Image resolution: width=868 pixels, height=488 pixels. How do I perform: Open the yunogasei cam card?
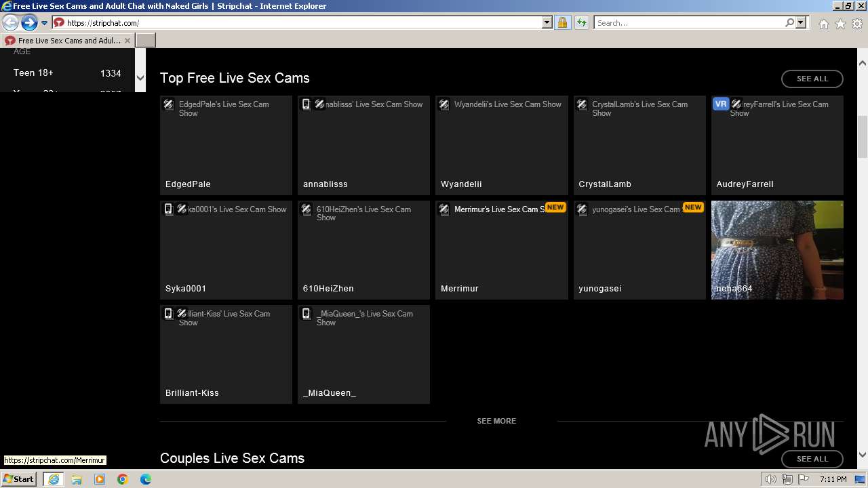pyautogui.click(x=639, y=250)
